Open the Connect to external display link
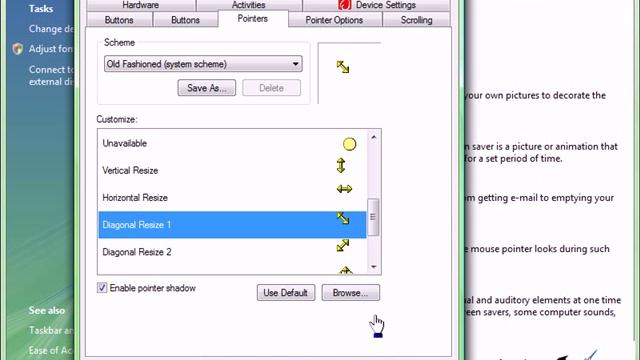Image resolution: width=640 pixels, height=360 pixels. click(51, 76)
